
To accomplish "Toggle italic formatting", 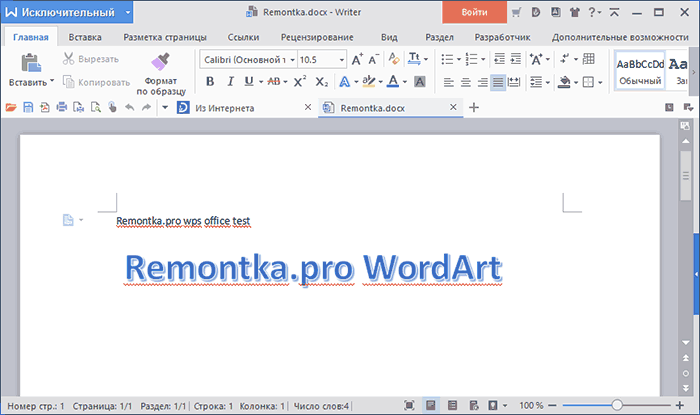I will point(230,82).
